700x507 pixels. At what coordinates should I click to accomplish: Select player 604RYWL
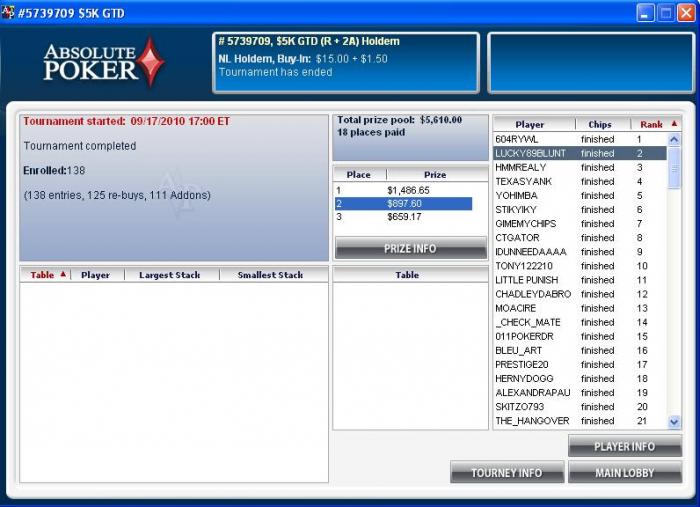coord(580,139)
